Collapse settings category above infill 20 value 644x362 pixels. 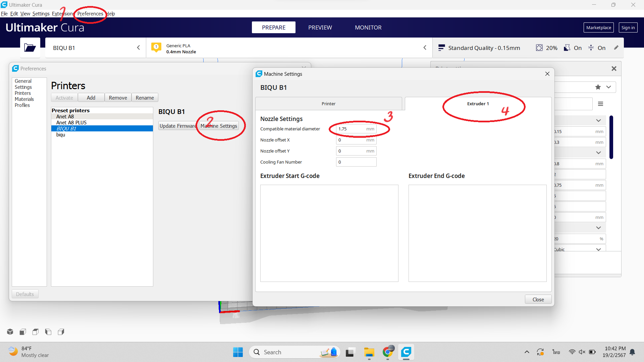click(x=598, y=228)
